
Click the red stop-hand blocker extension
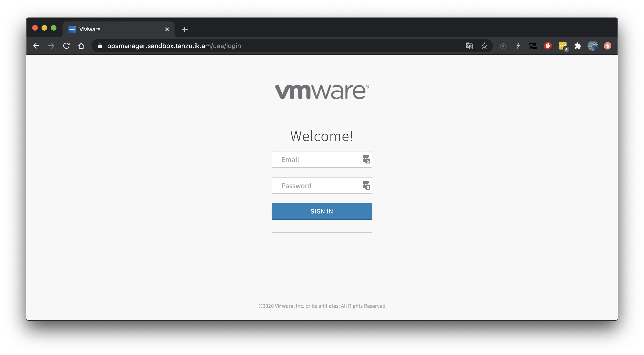pos(548,46)
